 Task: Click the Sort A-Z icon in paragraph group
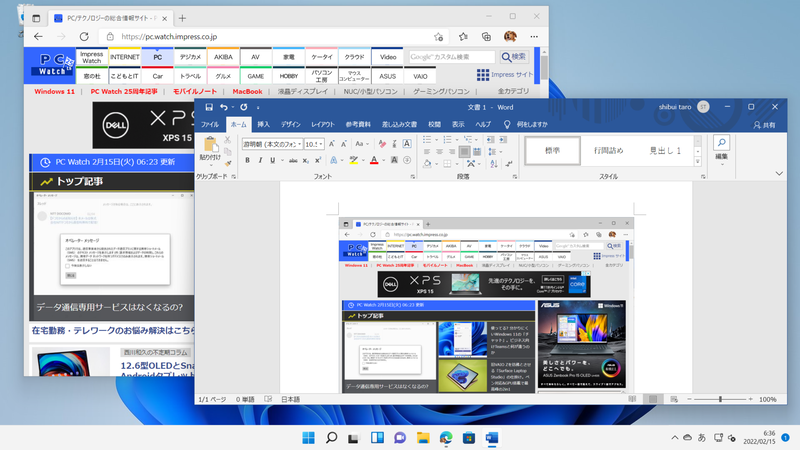(494, 164)
